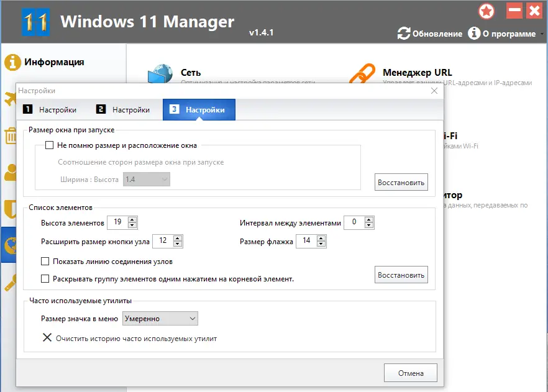Viewport: 548px width, 392px height.
Task: Enable Не помню размер и расположение окна
Action: coord(47,145)
